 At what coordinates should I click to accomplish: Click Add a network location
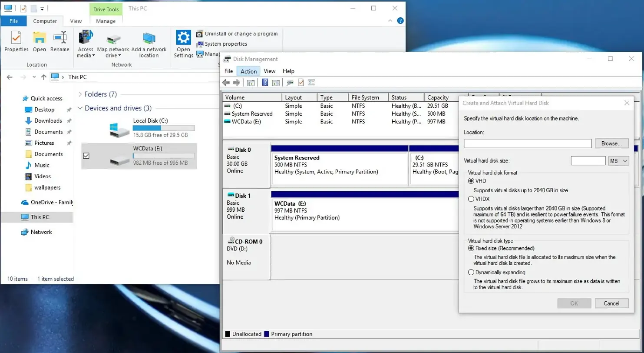click(149, 45)
